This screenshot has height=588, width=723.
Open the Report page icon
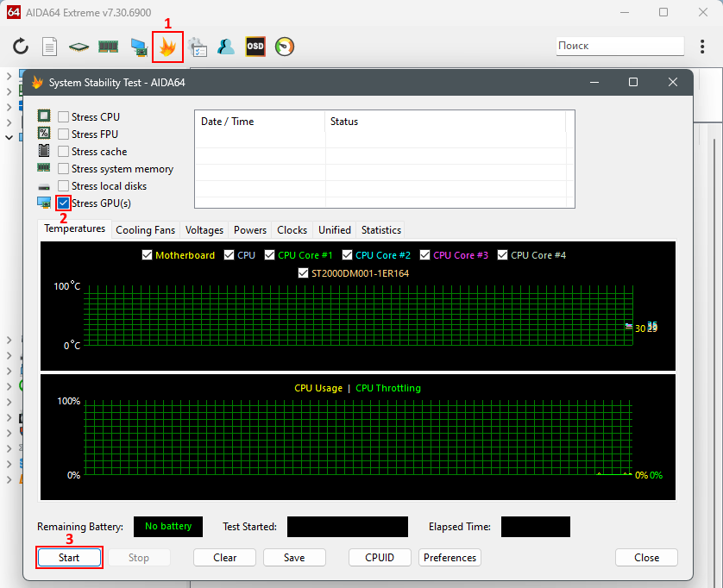[49, 47]
